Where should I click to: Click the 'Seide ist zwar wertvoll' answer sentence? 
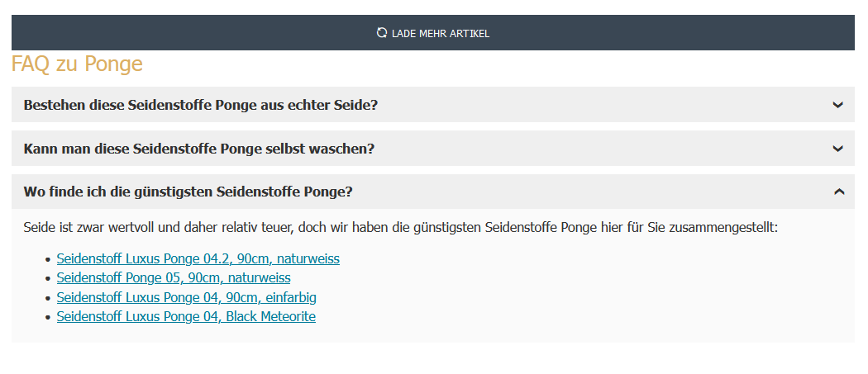[x=401, y=227]
